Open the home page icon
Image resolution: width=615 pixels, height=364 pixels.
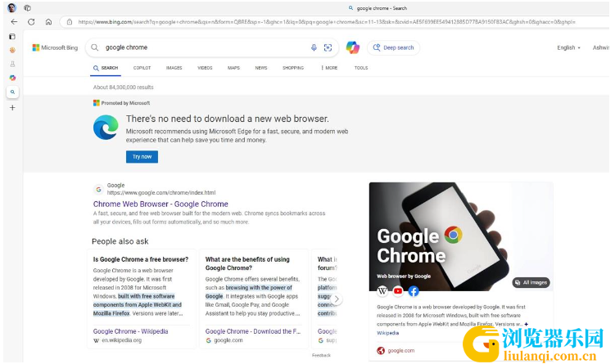48,22
